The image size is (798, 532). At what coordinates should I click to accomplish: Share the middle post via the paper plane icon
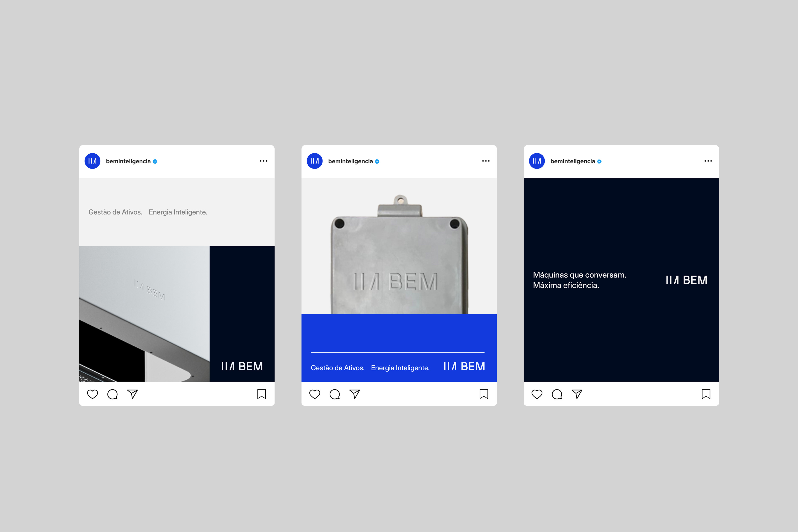pos(355,394)
